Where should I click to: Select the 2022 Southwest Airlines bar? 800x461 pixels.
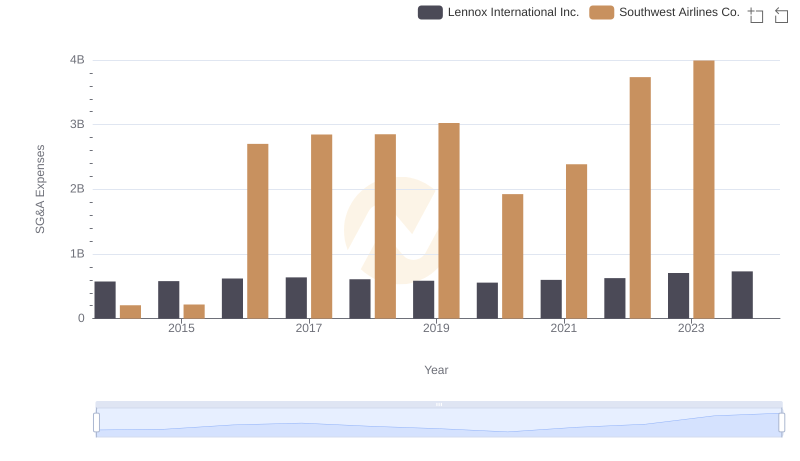(640, 197)
